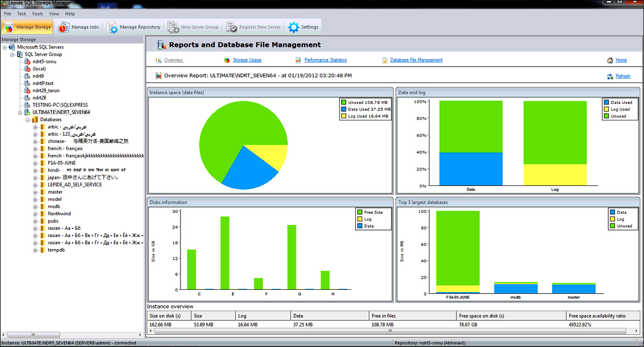The width and height of the screenshot is (644, 347).
Task: Click the ULTIMATE\NDRT_SEVEN64 server icon
Action: [27, 112]
